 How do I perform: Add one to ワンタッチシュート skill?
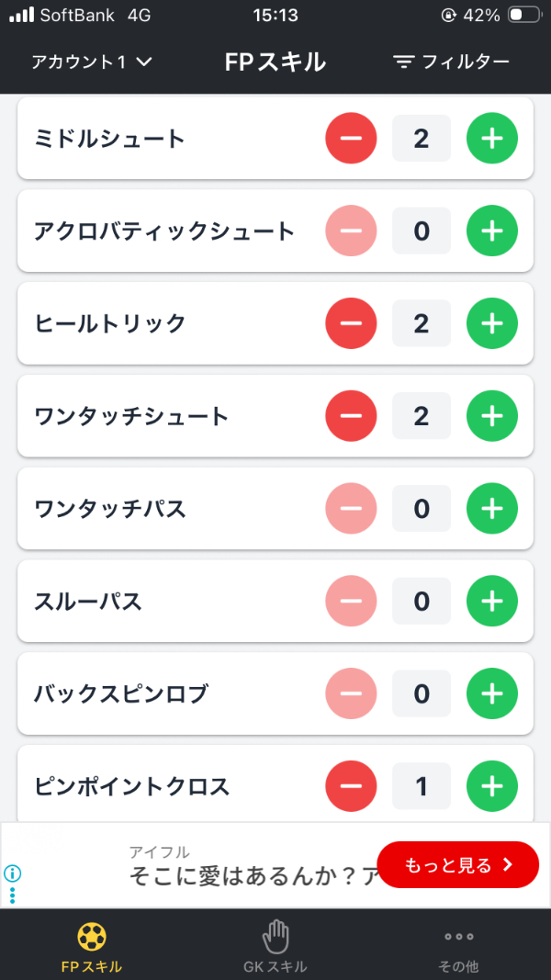click(492, 416)
